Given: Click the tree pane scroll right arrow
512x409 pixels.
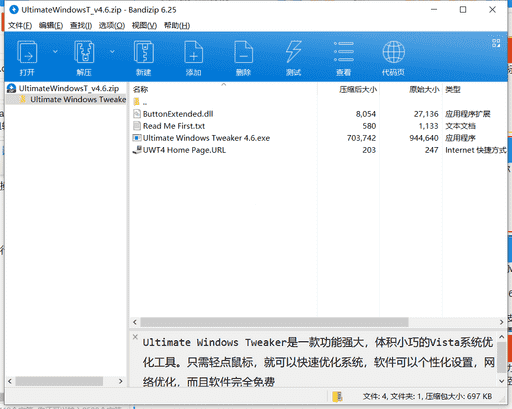Looking at the screenshot, I should point(121,381).
